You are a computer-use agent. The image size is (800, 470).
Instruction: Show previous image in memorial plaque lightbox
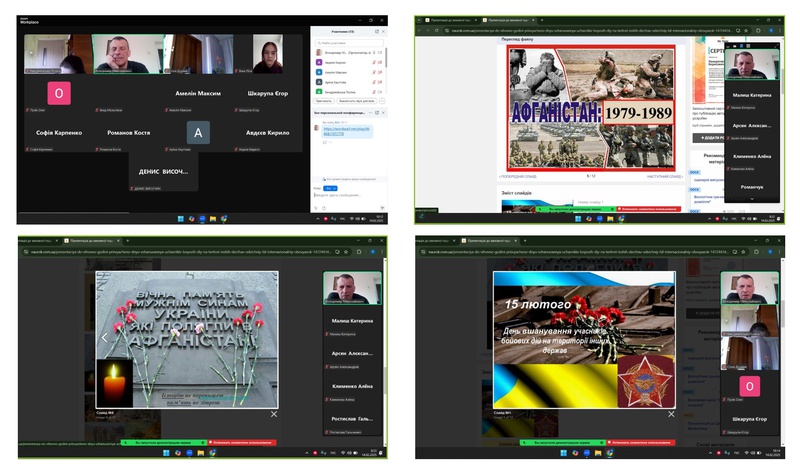(x=104, y=337)
